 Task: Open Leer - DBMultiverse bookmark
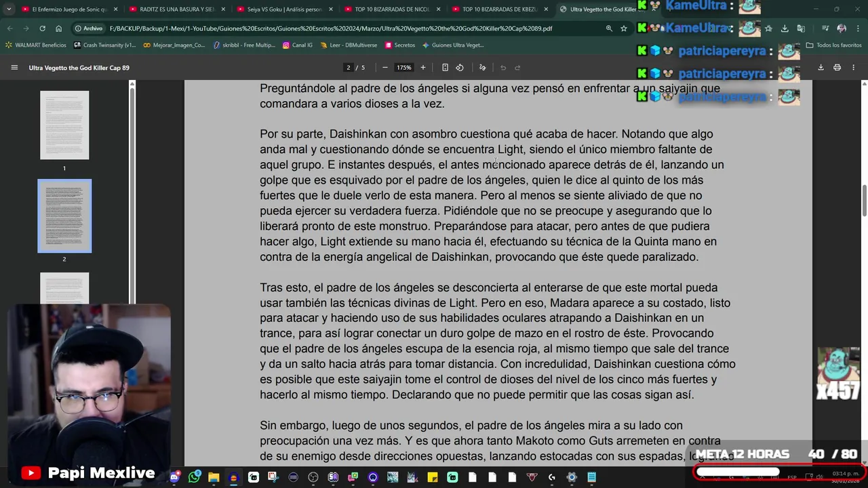[x=349, y=45]
